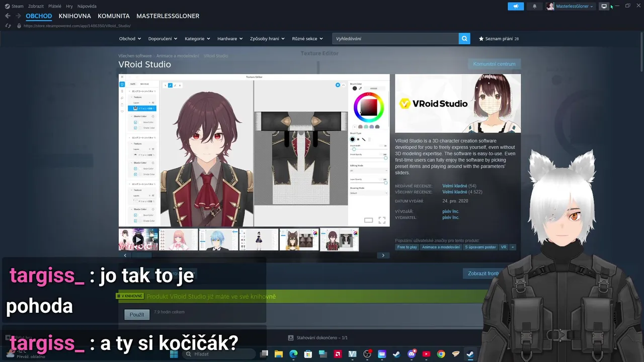This screenshot has height=362, width=644.
Task: Click the Použít button
Action: point(137,315)
